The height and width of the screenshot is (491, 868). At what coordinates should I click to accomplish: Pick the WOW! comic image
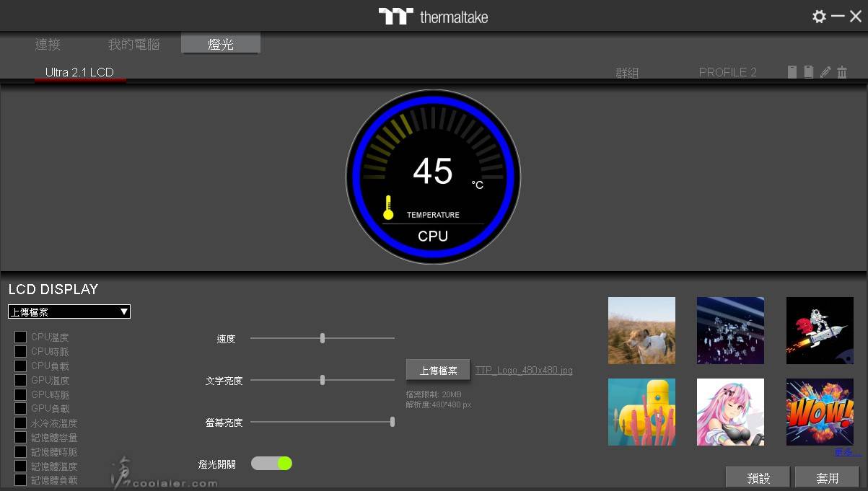point(820,412)
